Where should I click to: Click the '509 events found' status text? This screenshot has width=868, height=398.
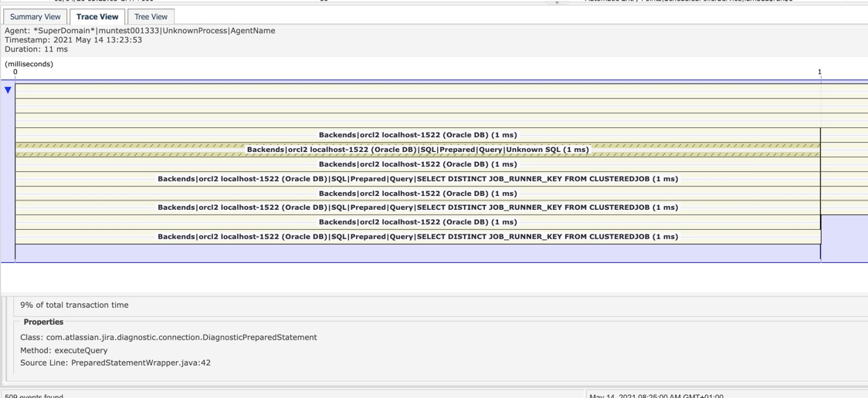point(34,395)
